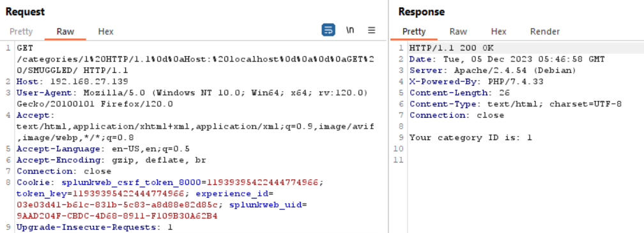Viewport: 644px width, 233px height.
Task: Open the Request hamburger options menu
Action: point(372,30)
